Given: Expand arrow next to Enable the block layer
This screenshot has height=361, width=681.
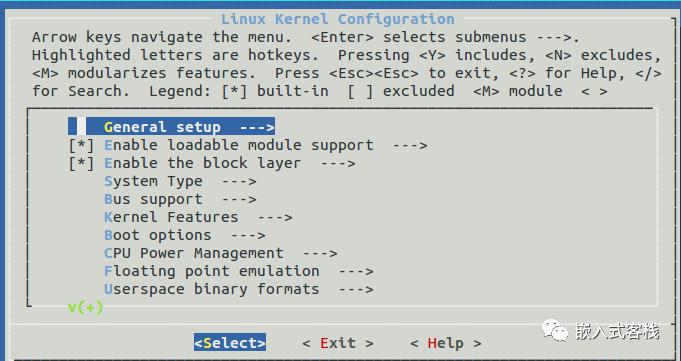Looking at the screenshot, I should (338, 164).
